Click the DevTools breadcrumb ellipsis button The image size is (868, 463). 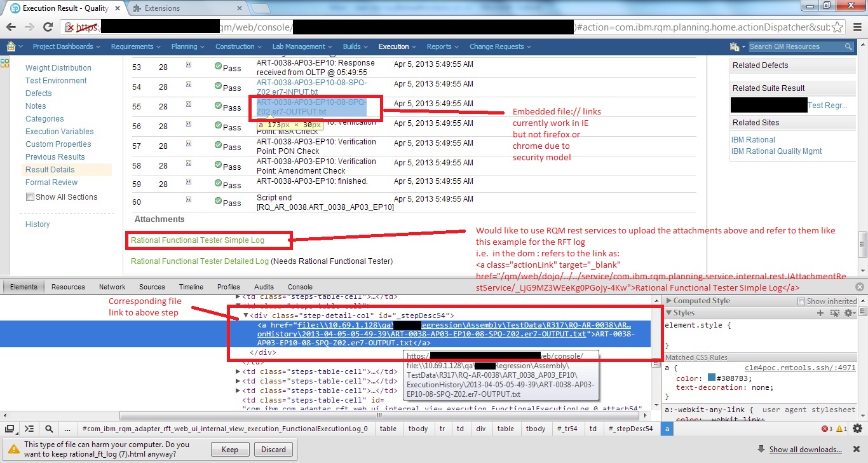[68, 429]
